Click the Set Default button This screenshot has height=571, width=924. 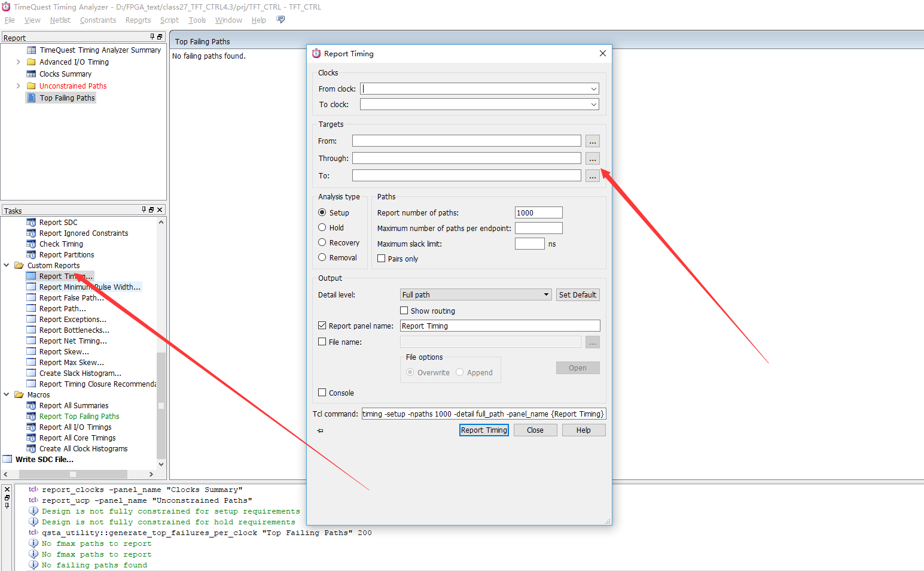tap(578, 294)
